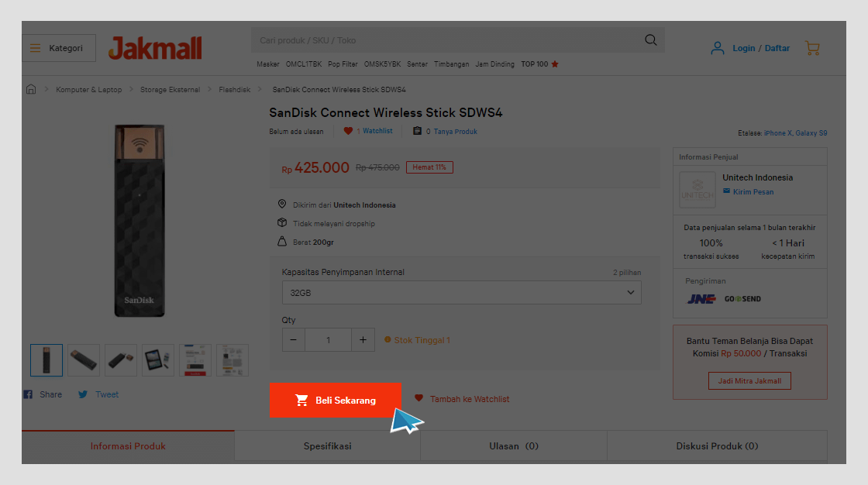Screen dimensions: 868x485
Task: Click the TOP 100 star icon
Action: (555, 64)
